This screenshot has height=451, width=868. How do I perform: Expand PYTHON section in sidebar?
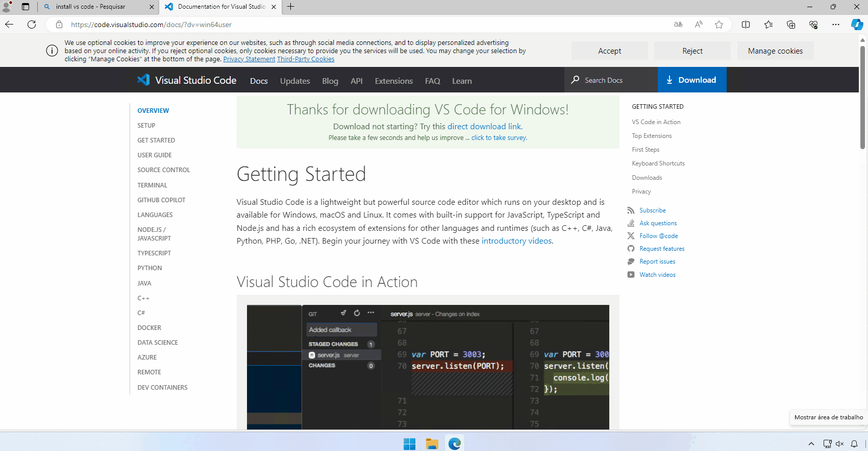(x=150, y=268)
